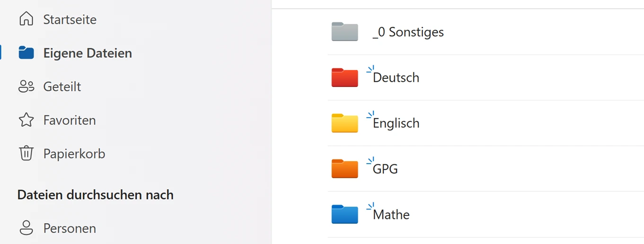Click the red Deutsch folder icon
Screen dimensions: 644x244
click(344, 78)
